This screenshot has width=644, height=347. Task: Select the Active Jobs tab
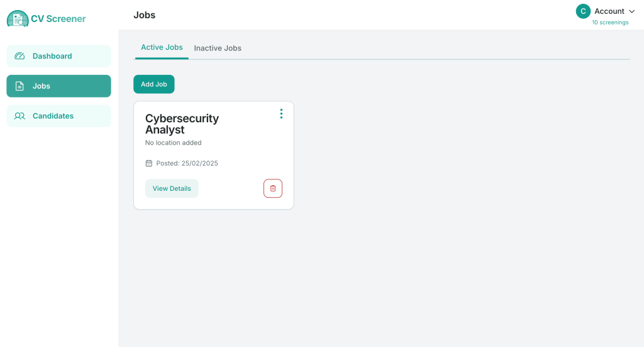click(162, 47)
